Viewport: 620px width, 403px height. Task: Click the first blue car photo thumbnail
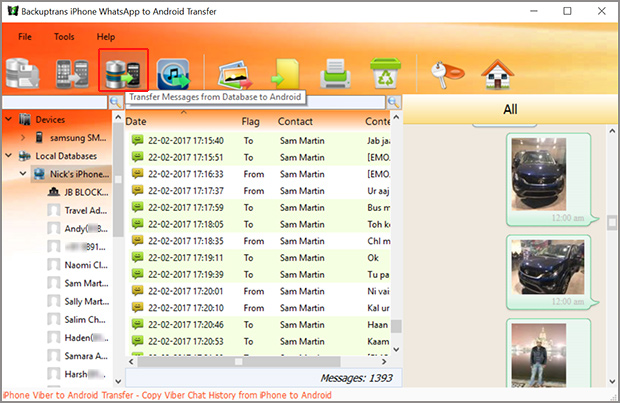coord(539,174)
